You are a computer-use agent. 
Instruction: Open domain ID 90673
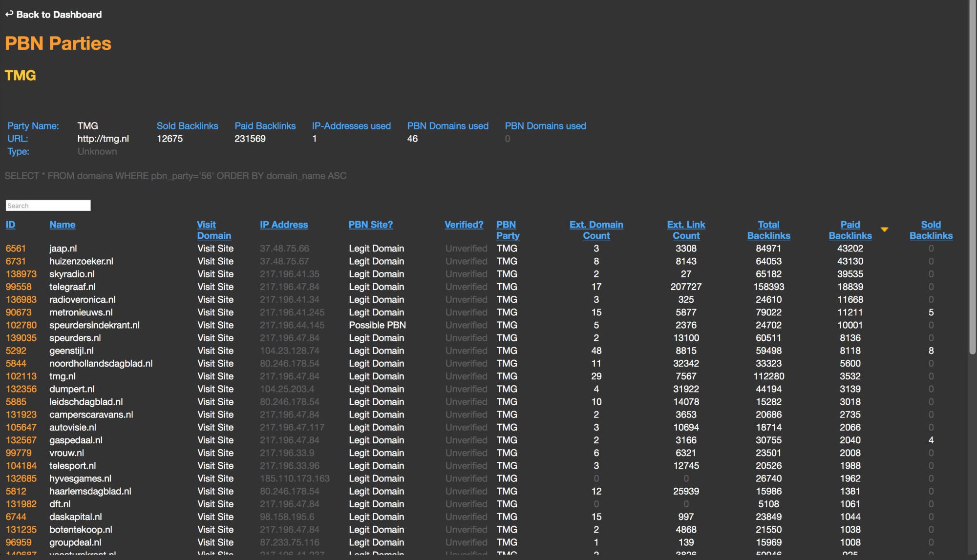pos(19,312)
